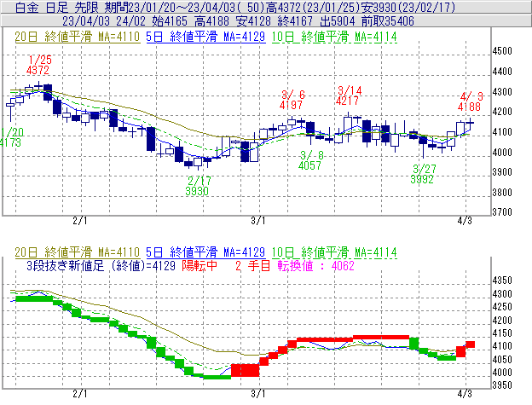Click the 4/3 date label under lower chart
Viewport: 532px width, 405px height.
[x=465, y=393]
